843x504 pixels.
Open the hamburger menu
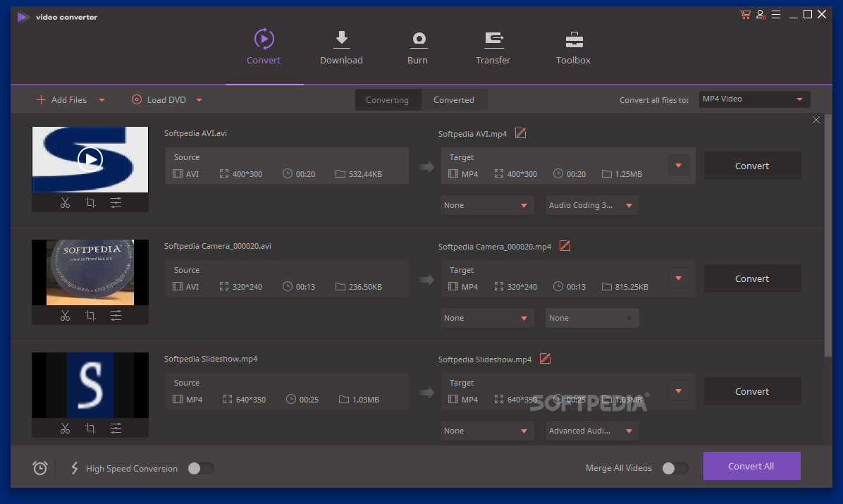point(776,14)
